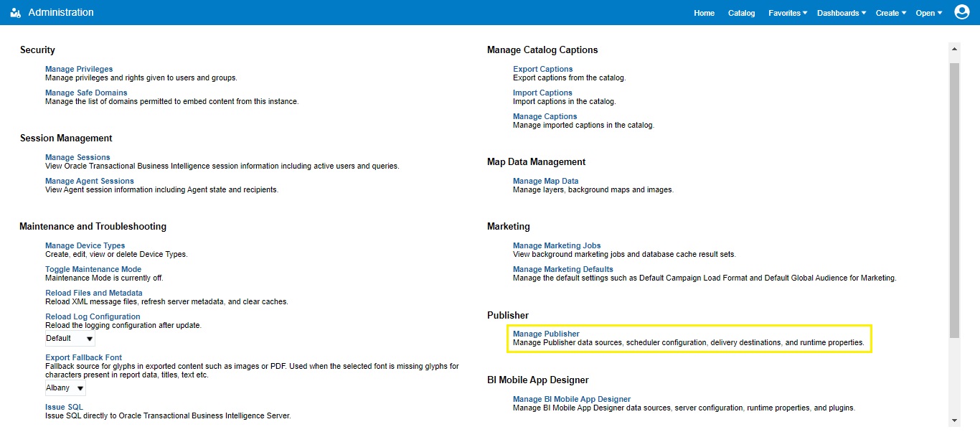This screenshot has height=437, width=980.
Task: Expand the Dashboards menu
Action: (x=840, y=12)
